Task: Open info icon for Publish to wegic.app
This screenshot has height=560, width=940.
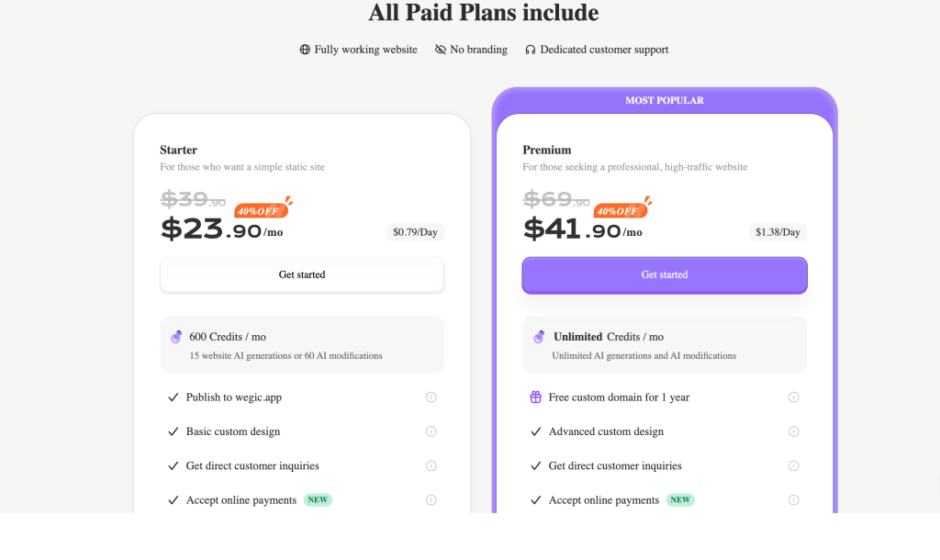Action: click(x=431, y=398)
